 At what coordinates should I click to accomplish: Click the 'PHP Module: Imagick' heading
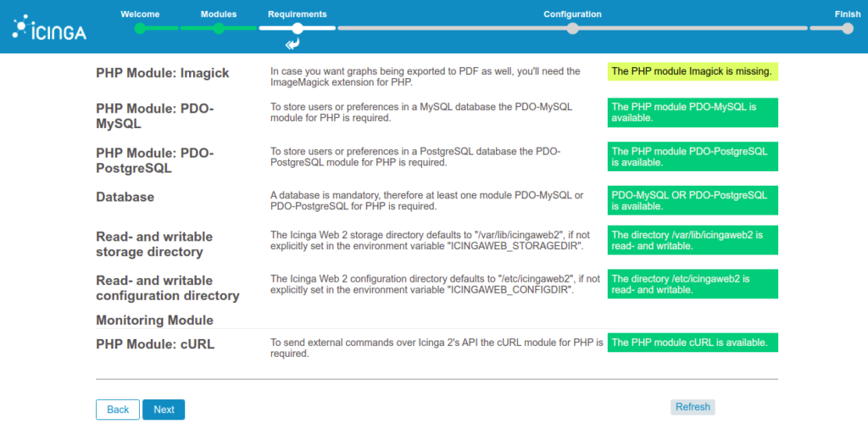163,73
